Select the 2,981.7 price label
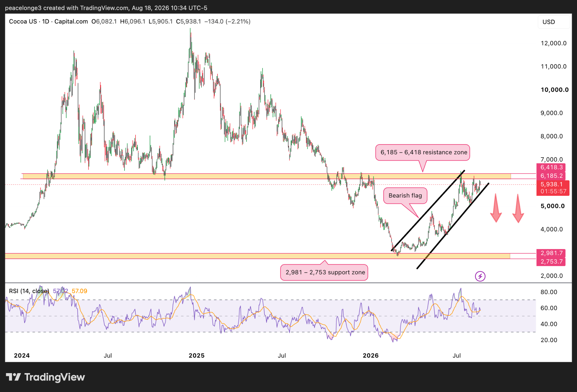 pyautogui.click(x=551, y=253)
